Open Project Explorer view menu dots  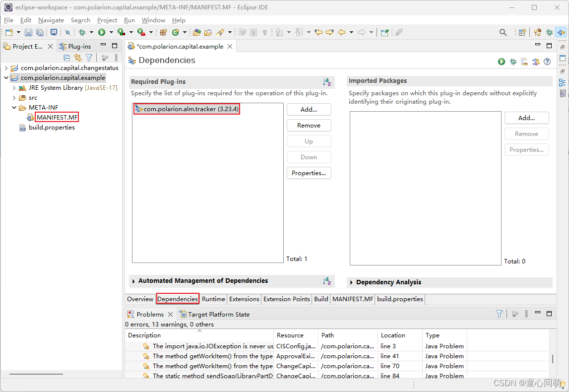tap(116, 58)
